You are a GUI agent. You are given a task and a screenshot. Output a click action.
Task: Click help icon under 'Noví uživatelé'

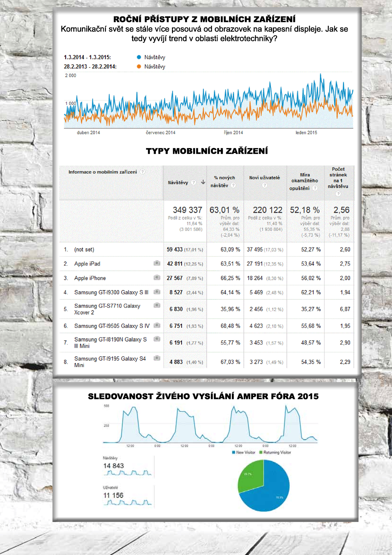(265, 185)
